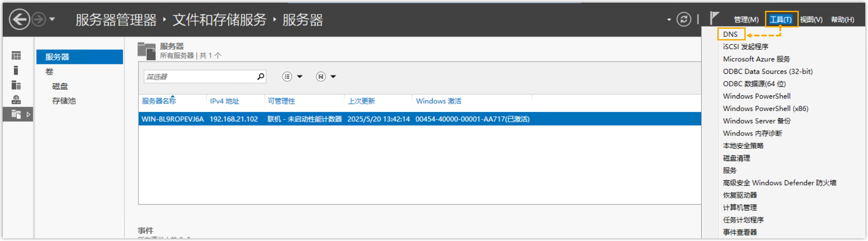
Task: Open the All Servers sidebar icon
Action: [16, 85]
